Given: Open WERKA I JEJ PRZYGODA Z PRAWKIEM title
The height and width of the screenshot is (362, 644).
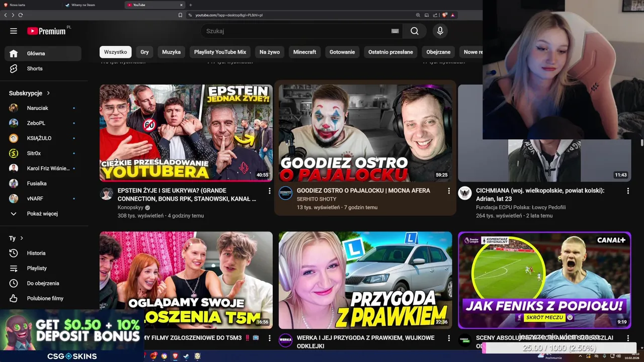Looking at the screenshot, I should pos(365,342).
